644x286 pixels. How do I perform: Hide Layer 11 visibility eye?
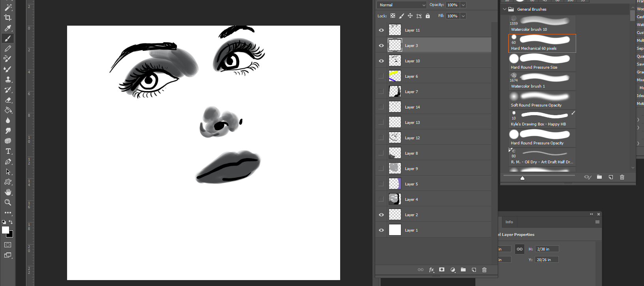pos(381,30)
